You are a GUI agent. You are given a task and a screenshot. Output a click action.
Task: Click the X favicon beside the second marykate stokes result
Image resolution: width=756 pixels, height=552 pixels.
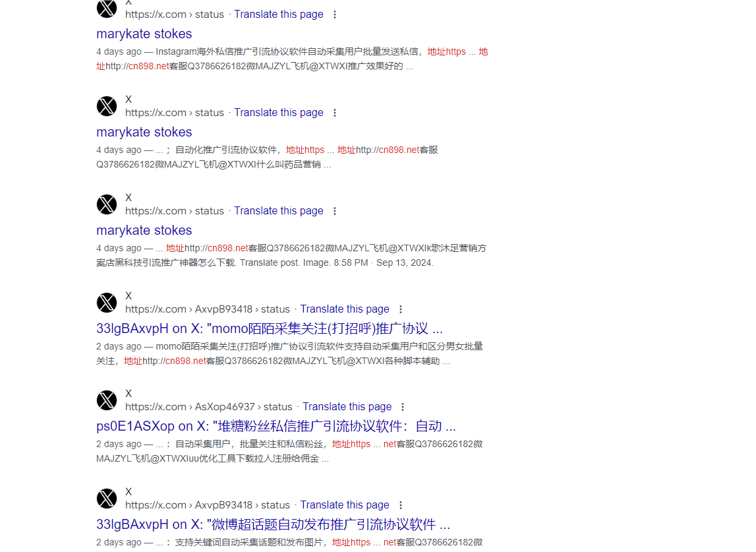106,106
